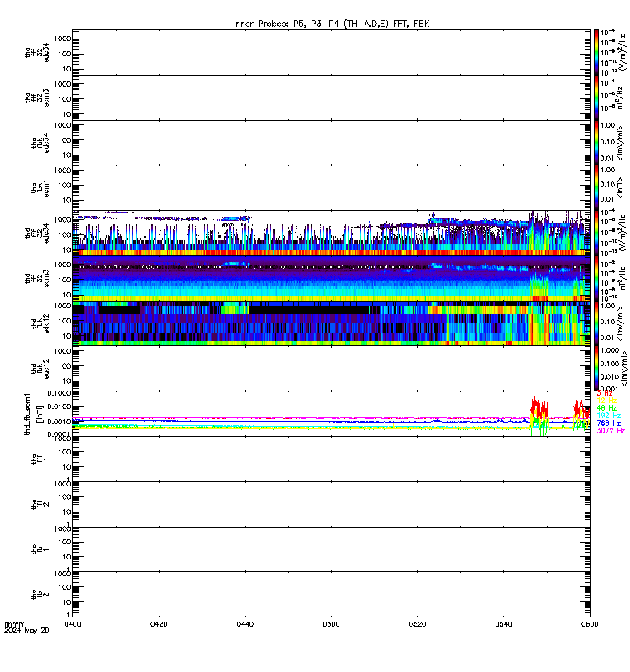Screen dimensions: 630x672
Task: Click the '0420' time axis label
Action: (x=159, y=624)
